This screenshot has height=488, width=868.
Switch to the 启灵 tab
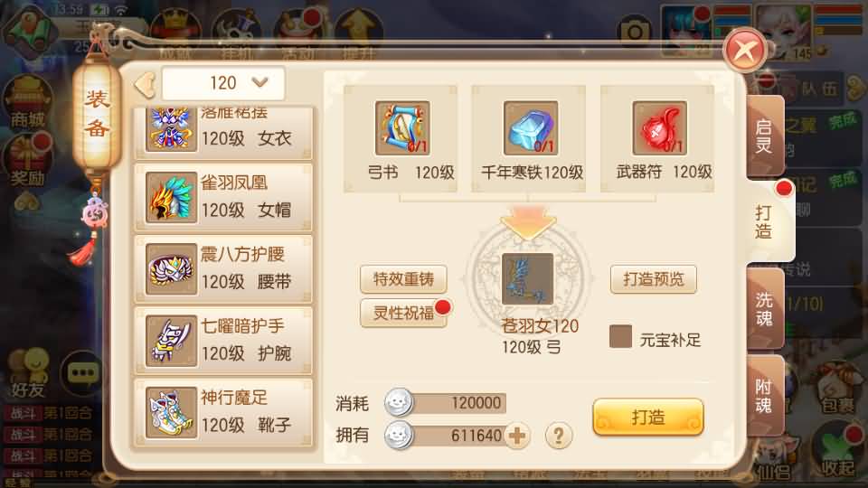765,136
